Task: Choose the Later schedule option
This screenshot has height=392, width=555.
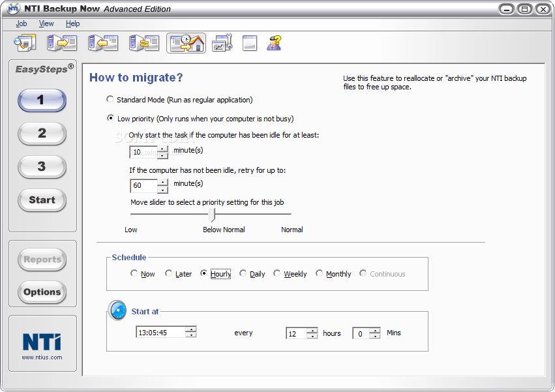Action: click(x=168, y=273)
